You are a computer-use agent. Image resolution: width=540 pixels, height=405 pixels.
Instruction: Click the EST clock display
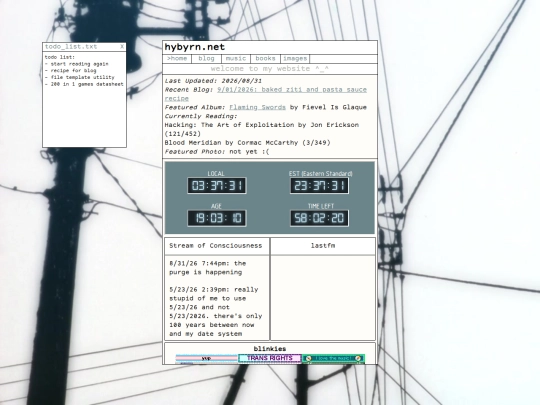click(x=319, y=186)
